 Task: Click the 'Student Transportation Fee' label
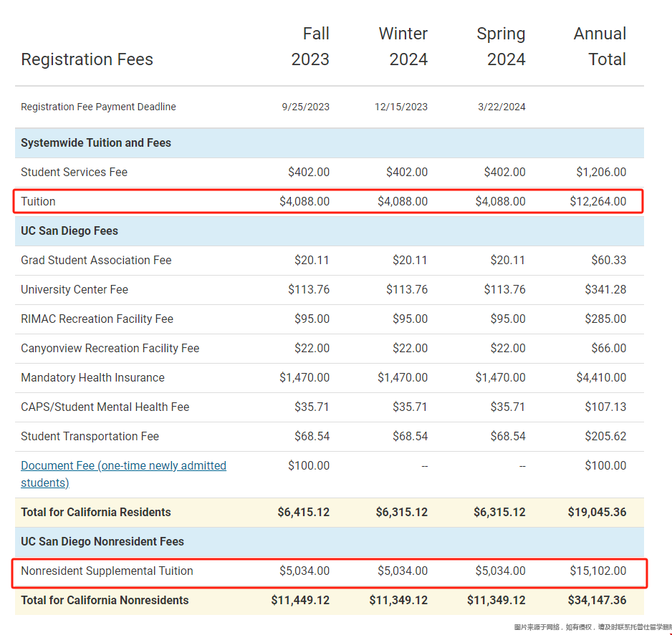point(90,436)
